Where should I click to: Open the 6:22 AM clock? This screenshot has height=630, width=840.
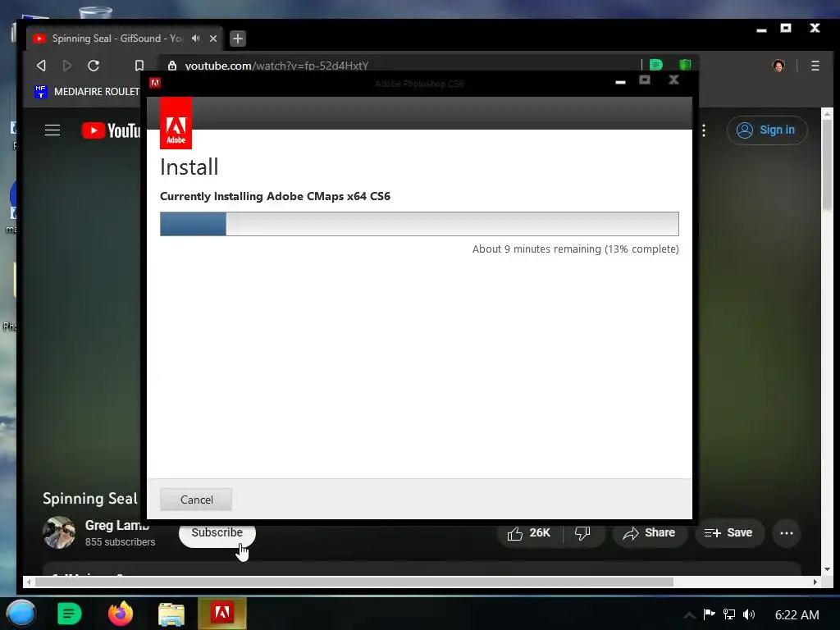[x=797, y=615]
